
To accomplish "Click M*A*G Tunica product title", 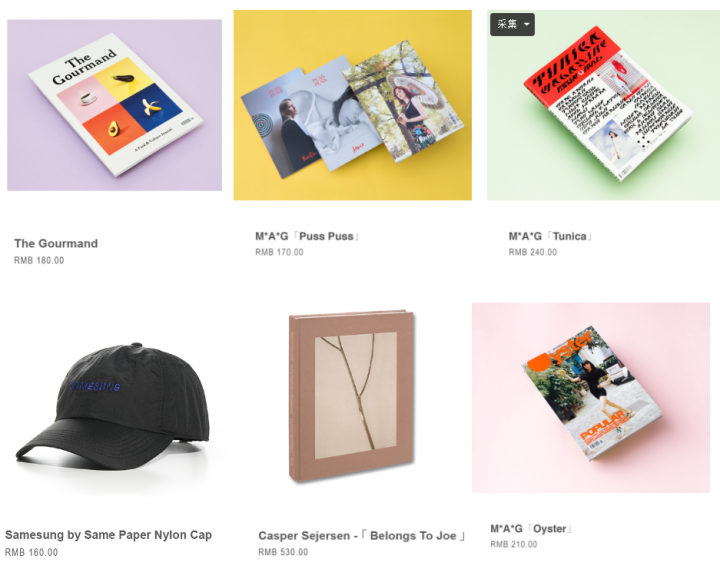I will coord(550,236).
